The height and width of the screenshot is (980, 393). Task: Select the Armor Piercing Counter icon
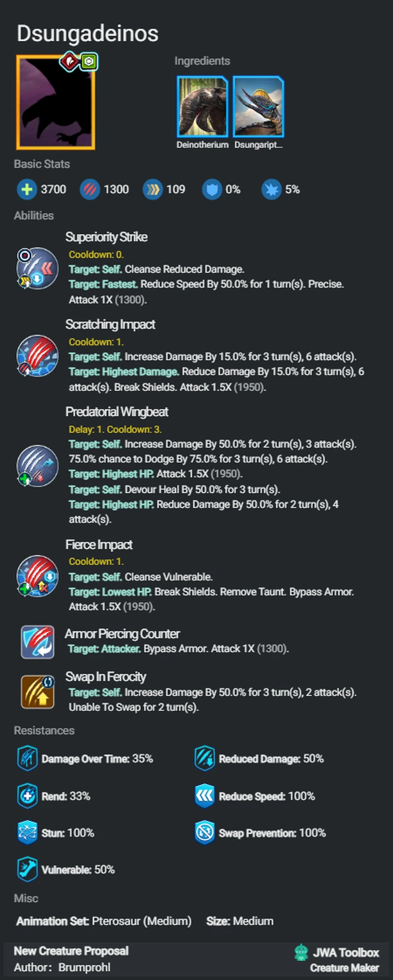point(37,642)
